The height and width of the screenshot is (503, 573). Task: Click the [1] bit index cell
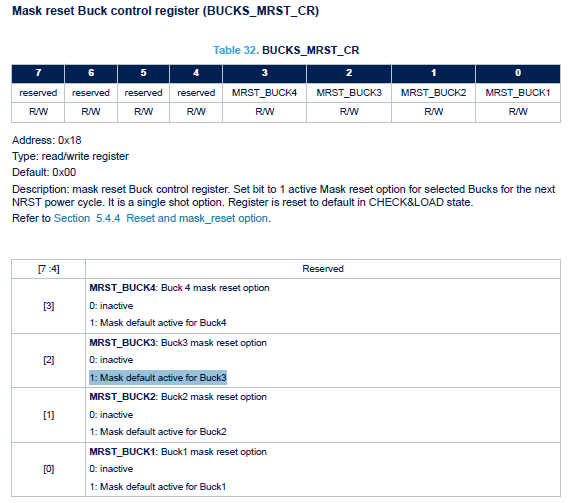(x=49, y=415)
